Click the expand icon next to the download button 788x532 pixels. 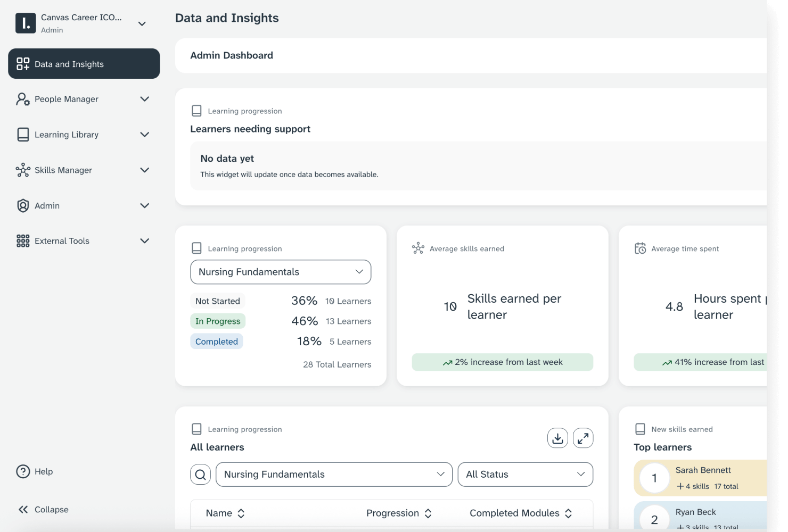(x=583, y=438)
